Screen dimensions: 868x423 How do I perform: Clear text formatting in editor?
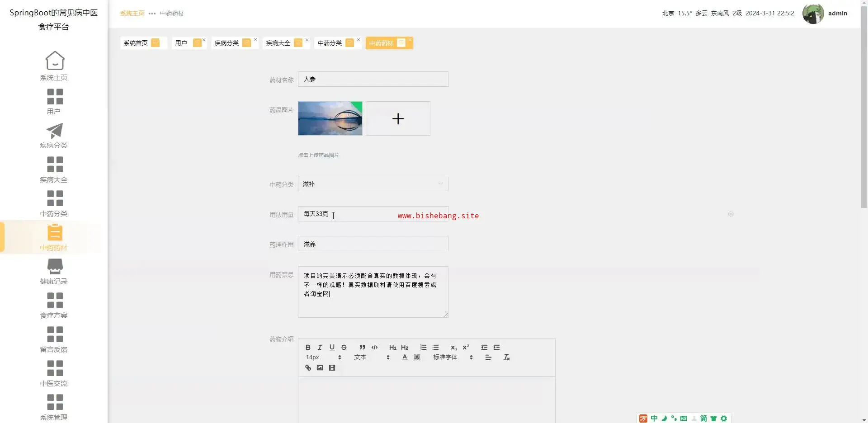[507, 357]
